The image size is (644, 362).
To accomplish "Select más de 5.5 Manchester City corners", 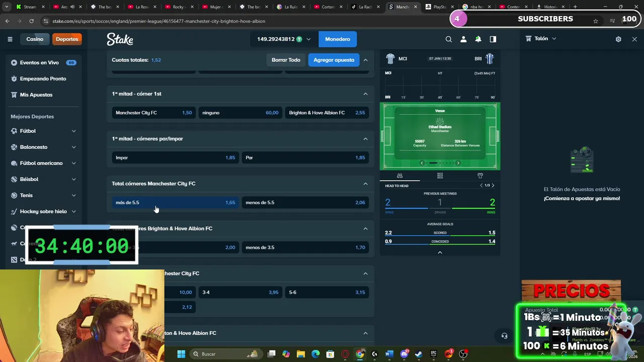I will tap(175, 203).
